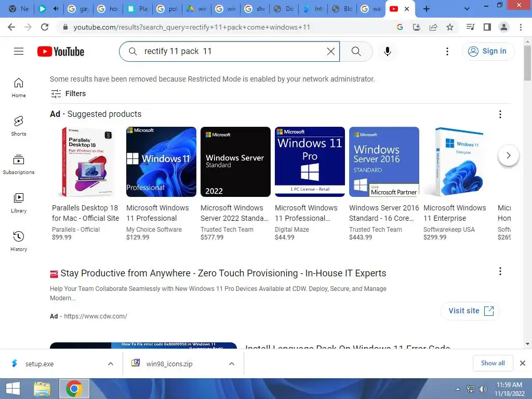Show next suggested products with arrow
Viewport: 532px width, 399px height.
508,155
